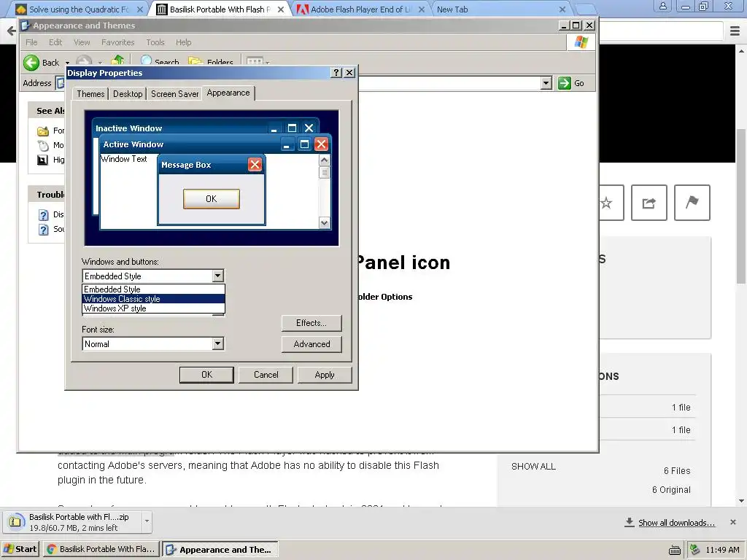Open the Back button history dropdown arrow
The image size is (747, 560).
[x=67, y=63]
